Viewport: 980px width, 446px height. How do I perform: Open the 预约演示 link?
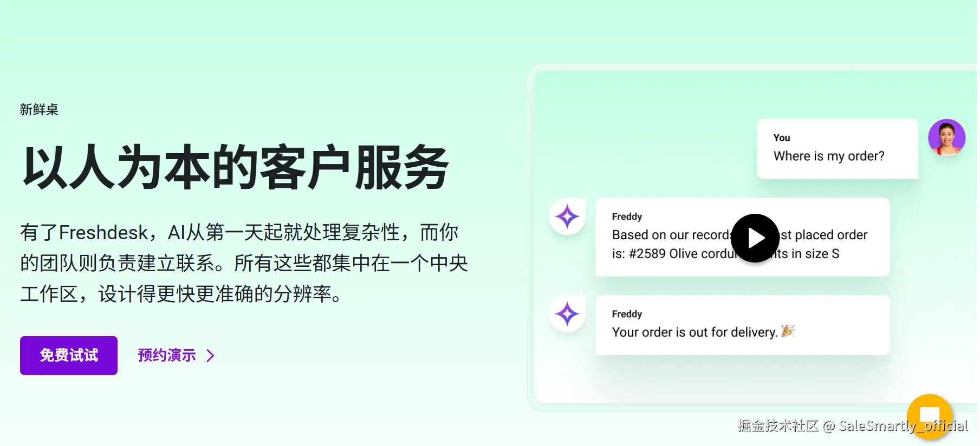click(x=167, y=356)
